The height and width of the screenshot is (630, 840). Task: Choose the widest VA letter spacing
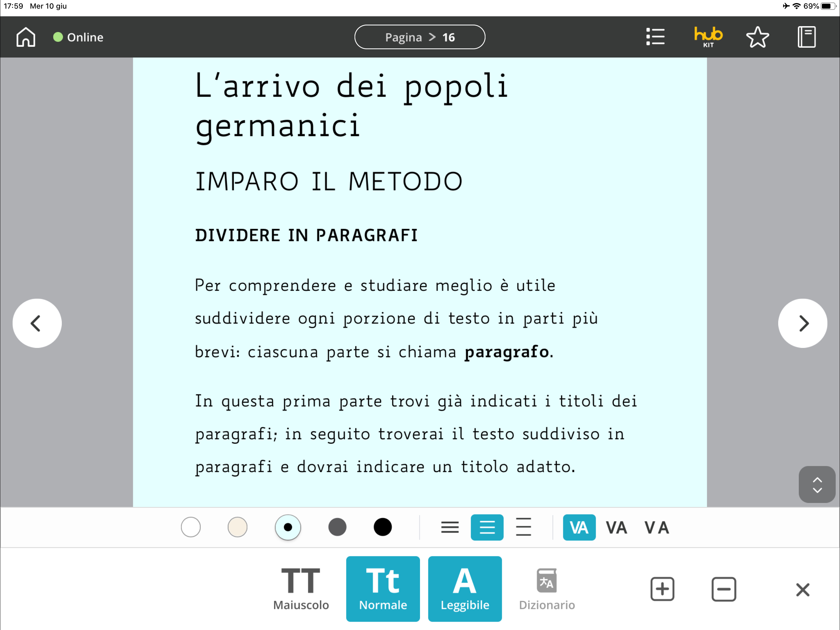point(656,527)
